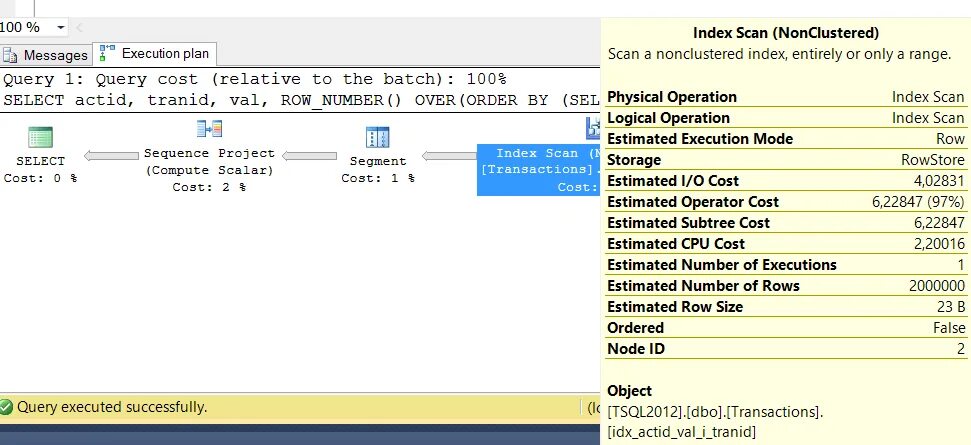Click the SELECT Cost: 0 % label
This screenshot has height=445, width=971.
[x=41, y=178]
